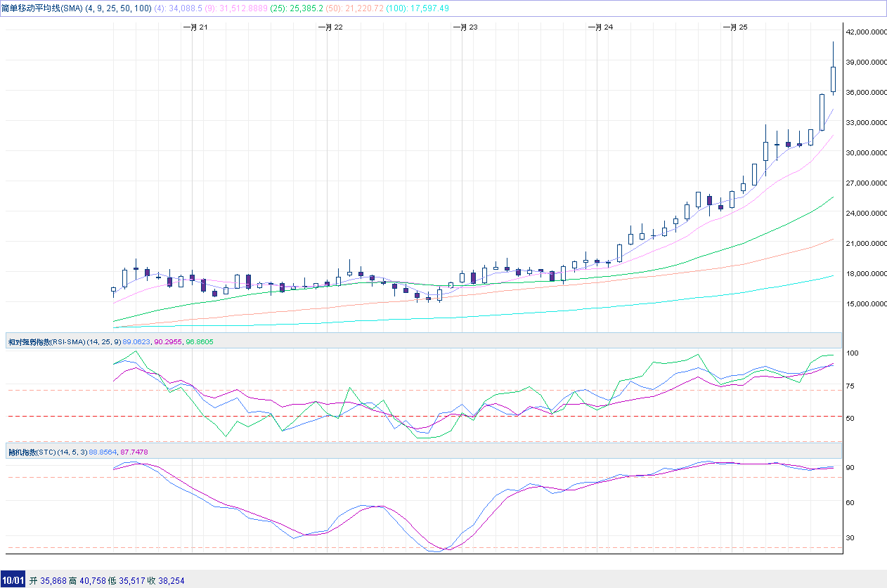Click the 一月 21 date marker
Screen dimensions: 887x588
[195, 27]
